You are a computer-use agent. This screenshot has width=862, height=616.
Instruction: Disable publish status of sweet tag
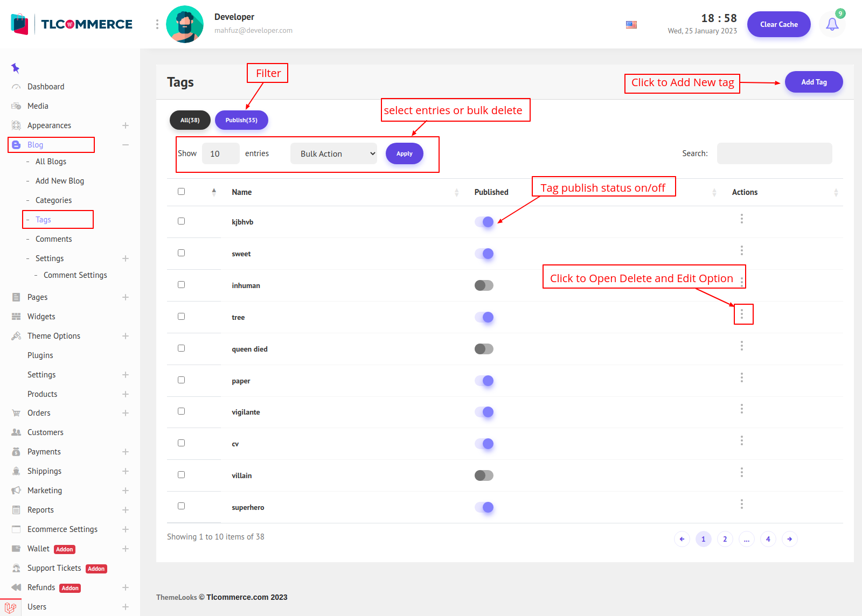coord(484,254)
